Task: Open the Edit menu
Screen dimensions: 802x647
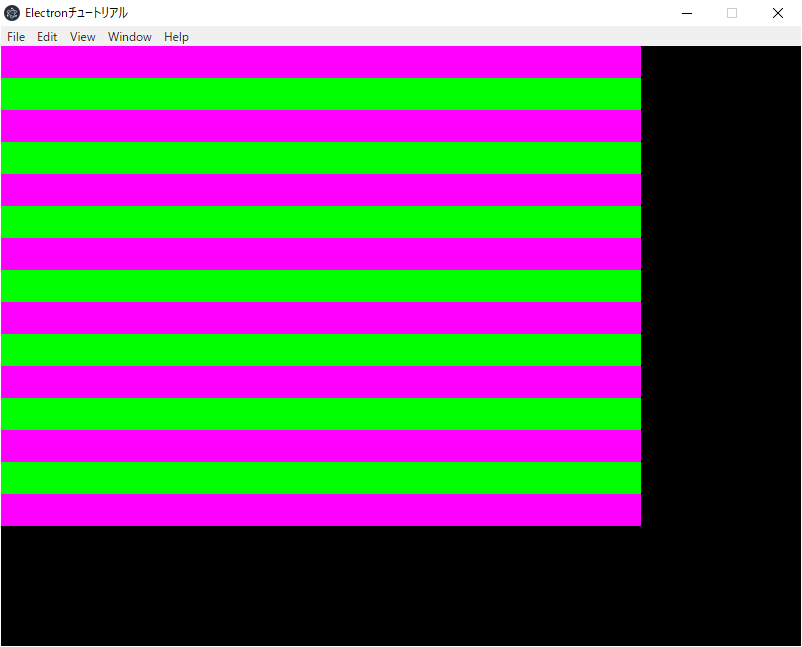Action: 46,36
